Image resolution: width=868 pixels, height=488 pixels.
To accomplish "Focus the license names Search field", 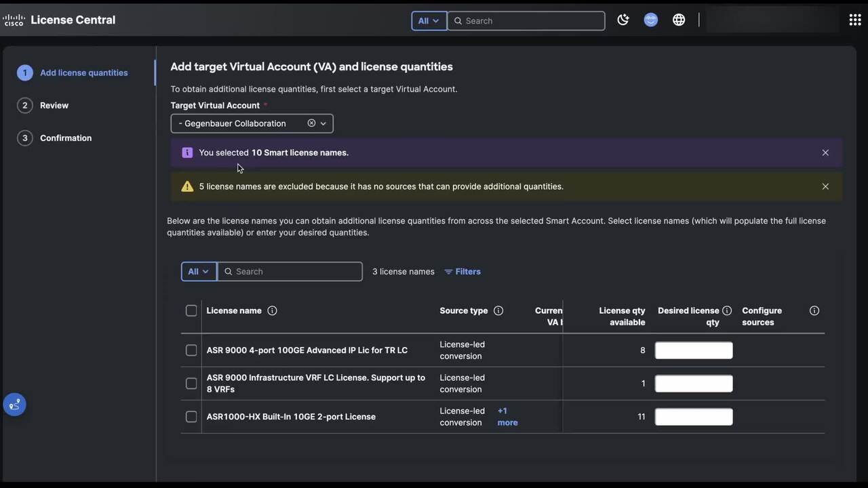I will [290, 272].
